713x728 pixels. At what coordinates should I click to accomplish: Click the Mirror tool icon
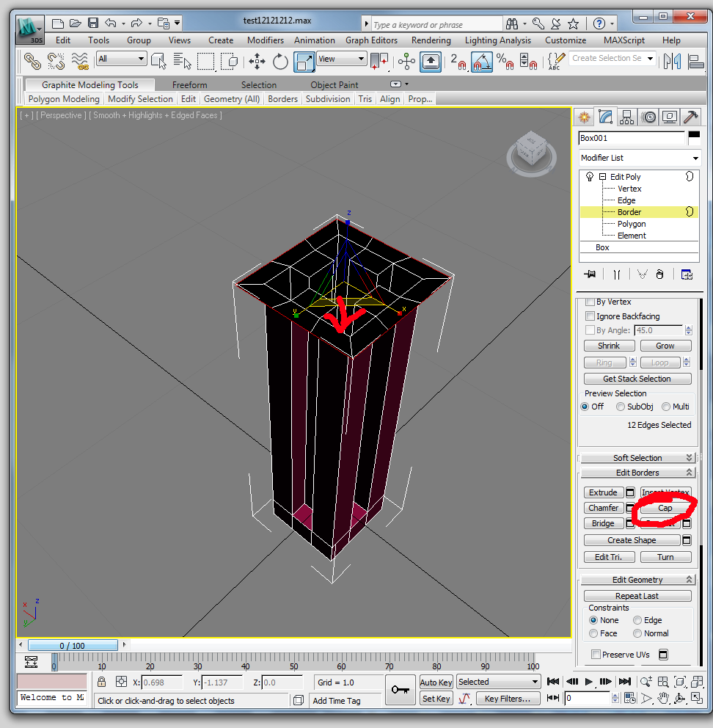671,62
